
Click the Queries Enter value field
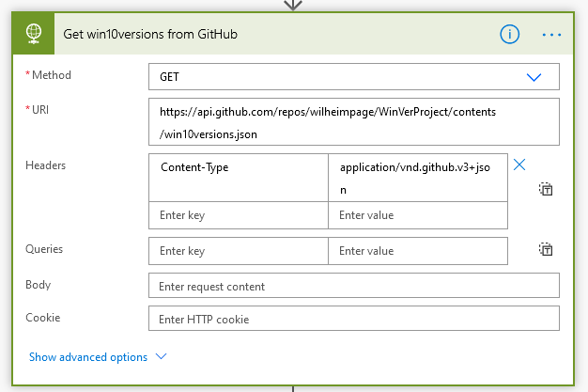pos(417,251)
